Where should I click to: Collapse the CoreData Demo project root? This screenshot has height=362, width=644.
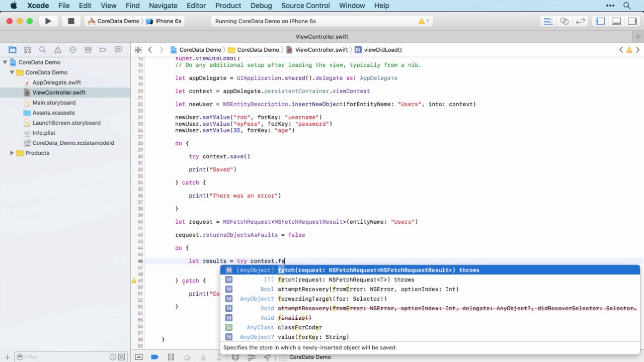(x=5, y=62)
